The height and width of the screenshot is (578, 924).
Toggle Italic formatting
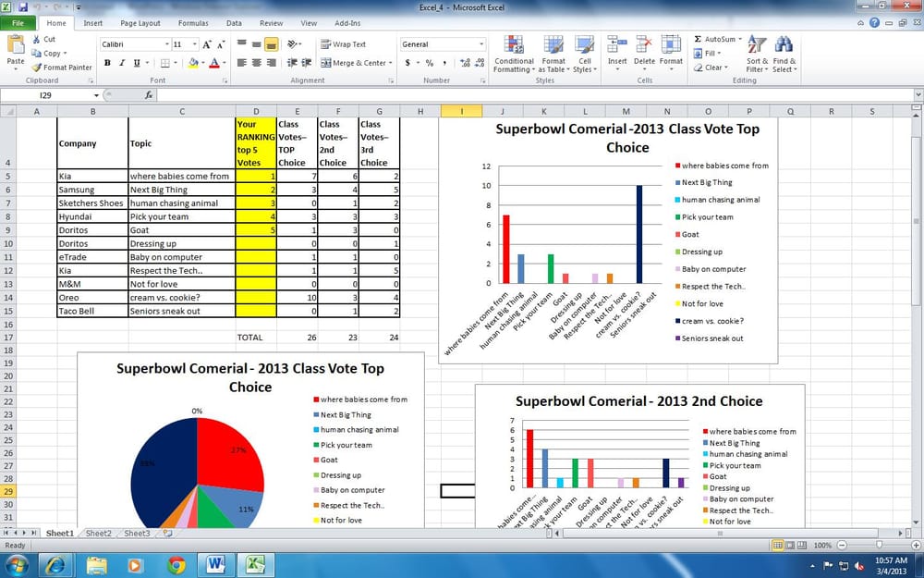click(122, 63)
